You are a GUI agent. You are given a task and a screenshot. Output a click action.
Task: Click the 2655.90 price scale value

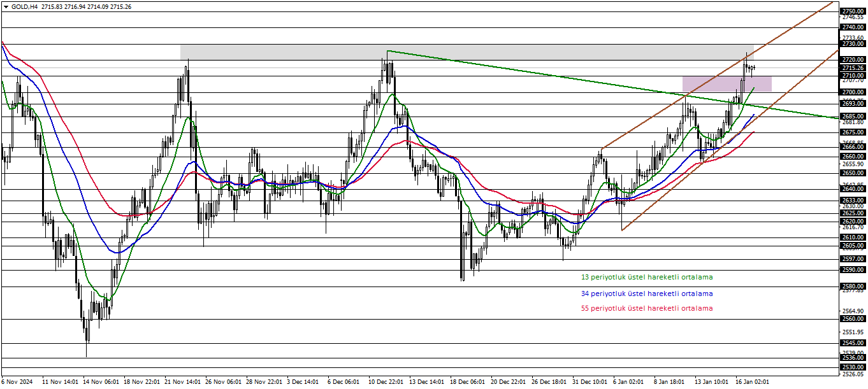click(853, 164)
